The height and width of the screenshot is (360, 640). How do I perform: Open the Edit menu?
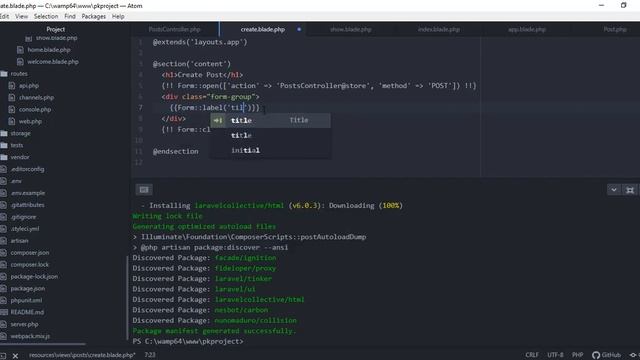(4, 16)
